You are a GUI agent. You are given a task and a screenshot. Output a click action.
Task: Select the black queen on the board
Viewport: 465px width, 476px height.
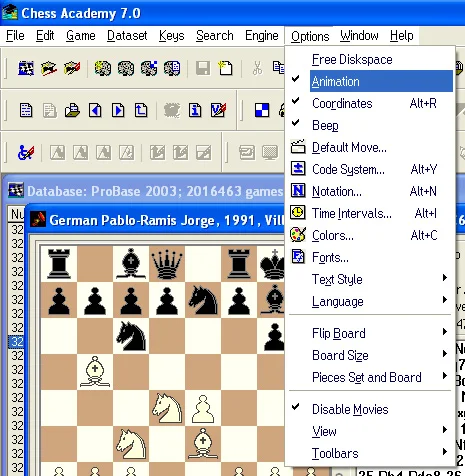pyautogui.click(x=167, y=264)
